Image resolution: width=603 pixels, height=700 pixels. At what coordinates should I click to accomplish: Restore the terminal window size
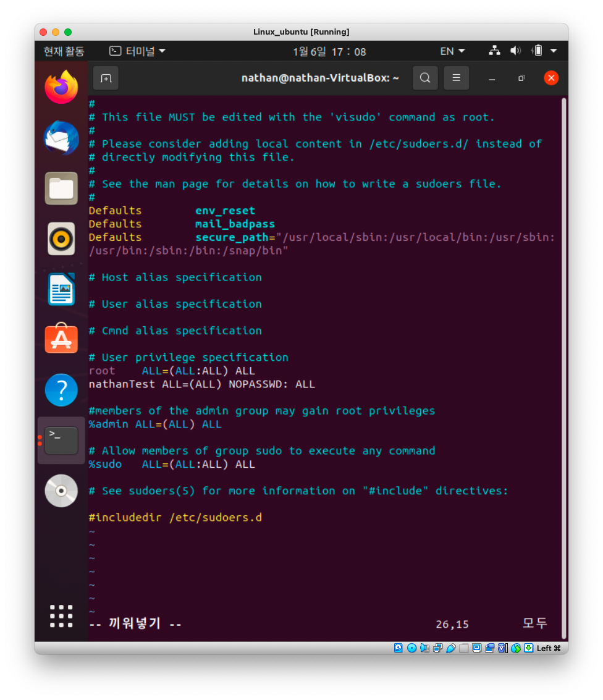pyautogui.click(x=521, y=78)
